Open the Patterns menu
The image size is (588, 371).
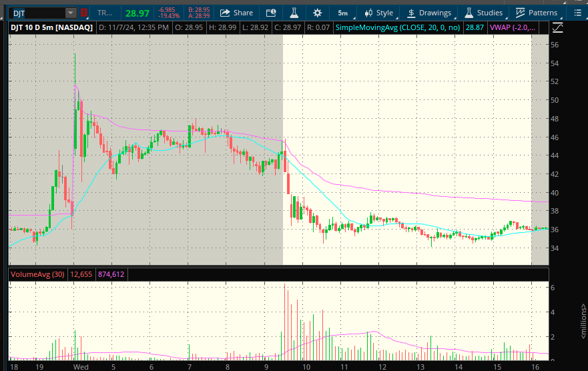(536, 13)
